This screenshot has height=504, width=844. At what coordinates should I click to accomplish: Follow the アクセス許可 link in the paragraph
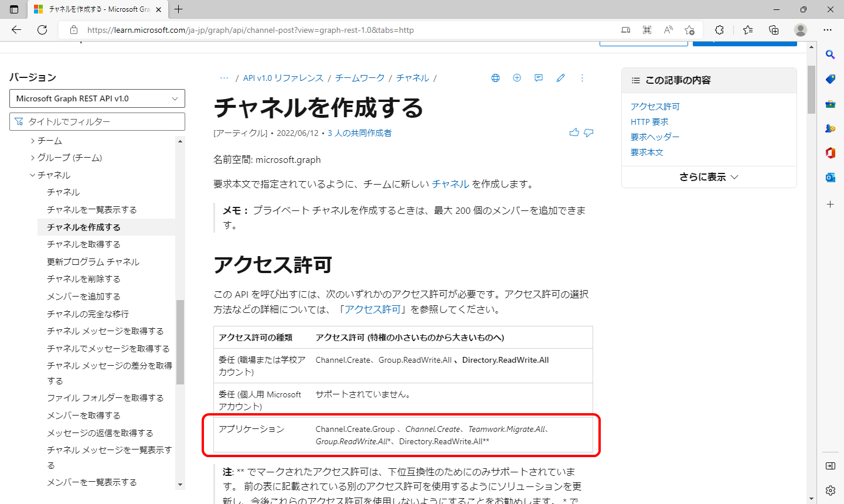coord(373,309)
